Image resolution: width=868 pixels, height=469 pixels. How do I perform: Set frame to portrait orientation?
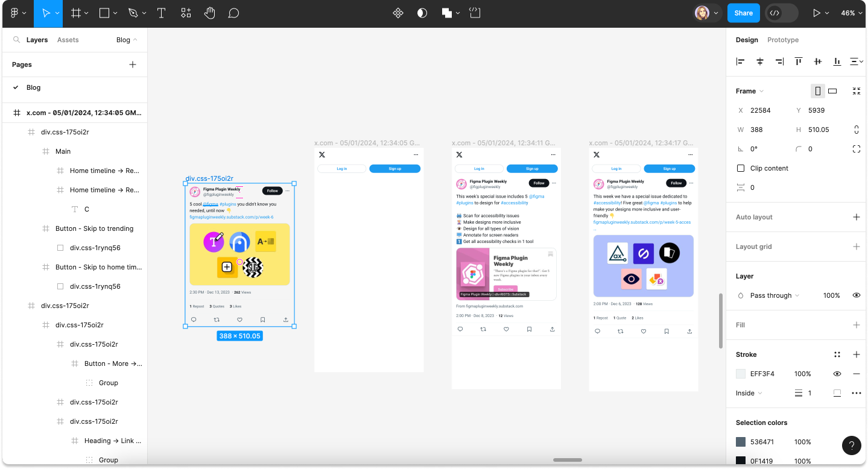(818, 91)
